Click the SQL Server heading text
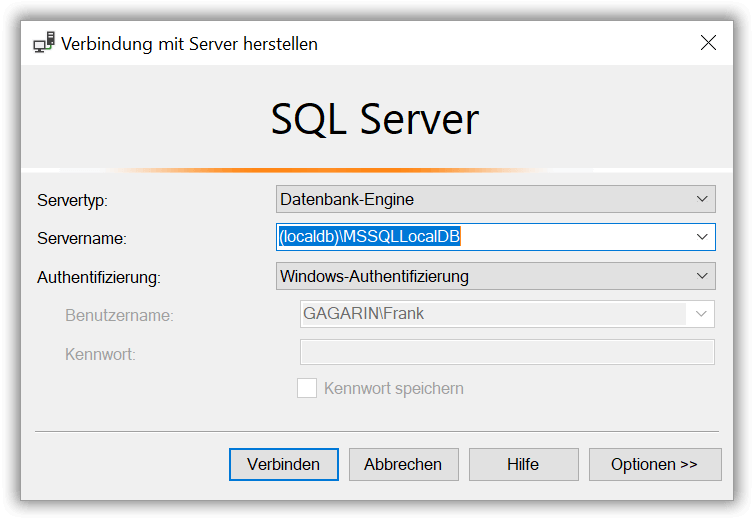754x521 pixels. point(375,119)
